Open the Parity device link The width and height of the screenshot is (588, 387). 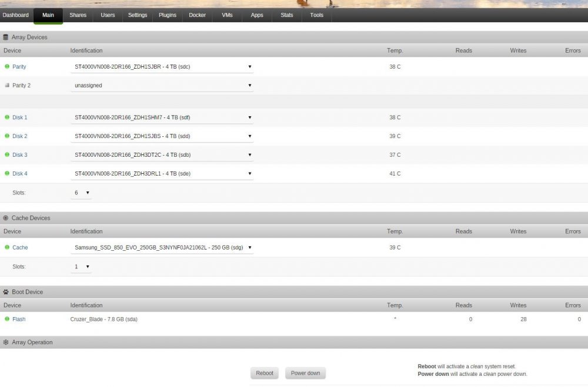point(19,67)
